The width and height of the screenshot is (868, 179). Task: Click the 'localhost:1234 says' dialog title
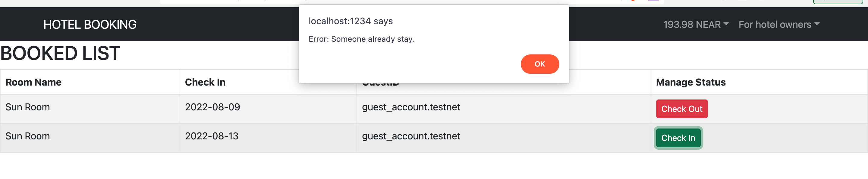[351, 21]
